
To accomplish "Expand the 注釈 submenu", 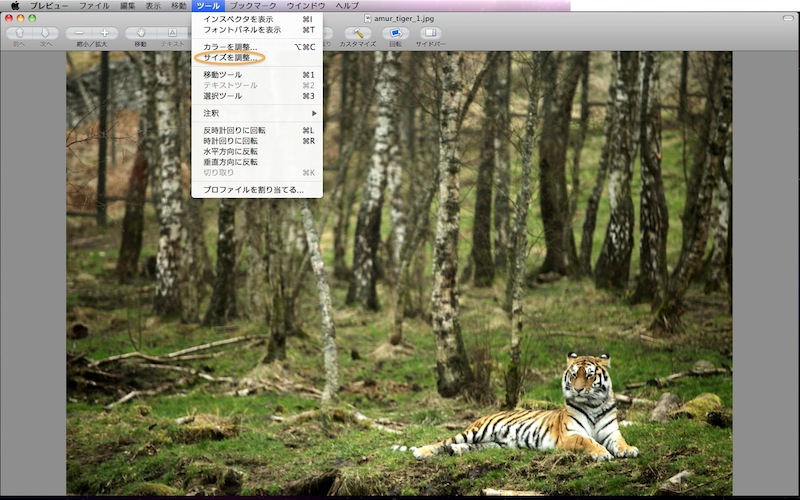I will (257, 113).
